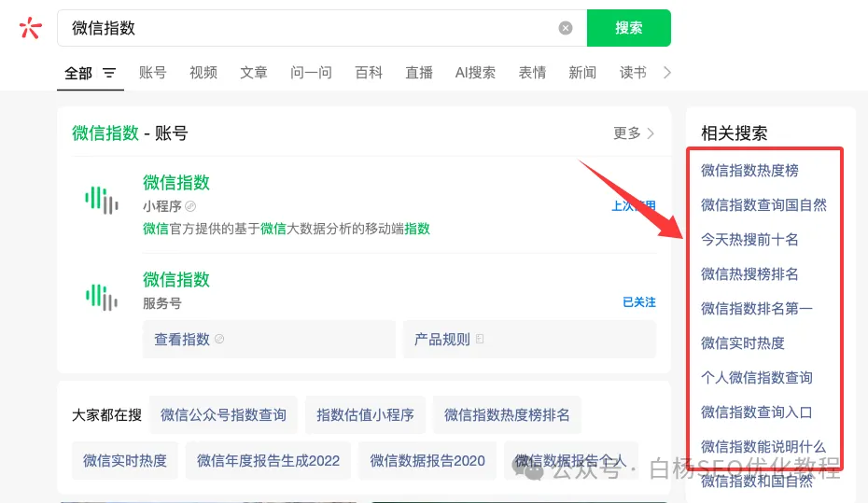
Task: Click the link icon beside 查看指数
Action: 219,339
